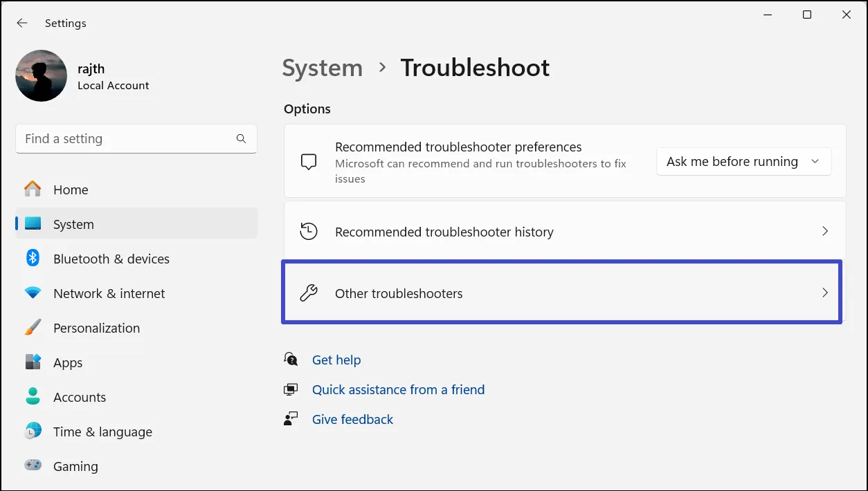Click the Personalization paintbrush icon
Image resolution: width=868 pixels, height=491 pixels.
(x=33, y=328)
